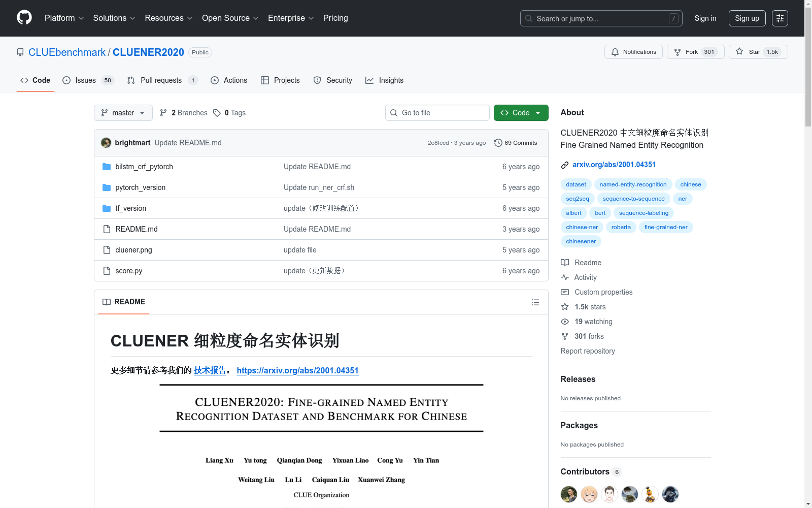The height and width of the screenshot is (508, 812).
Task: Click the Activity pulse icon
Action: pyautogui.click(x=564, y=277)
